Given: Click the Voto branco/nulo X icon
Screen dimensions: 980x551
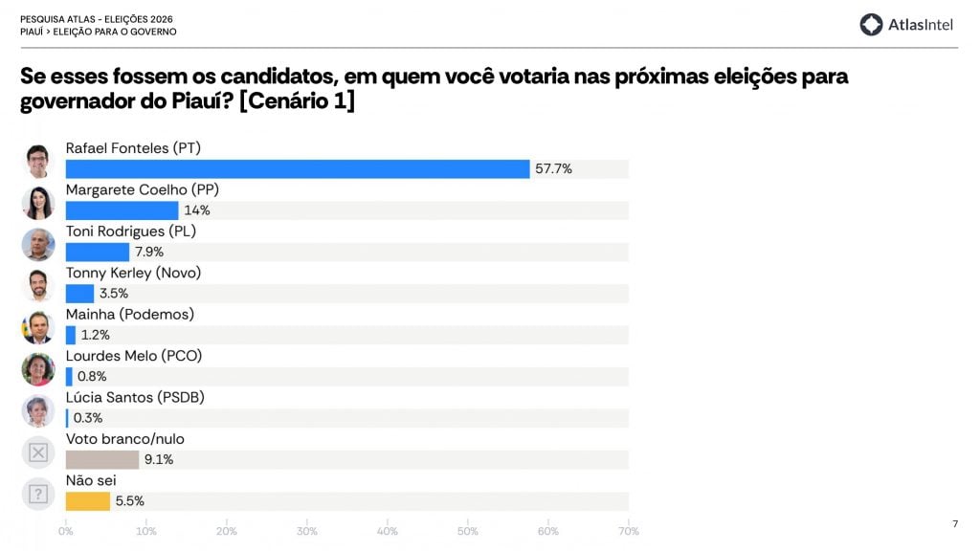Looking at the screenshot, I should pyautogui.click(x=38, y=452).
